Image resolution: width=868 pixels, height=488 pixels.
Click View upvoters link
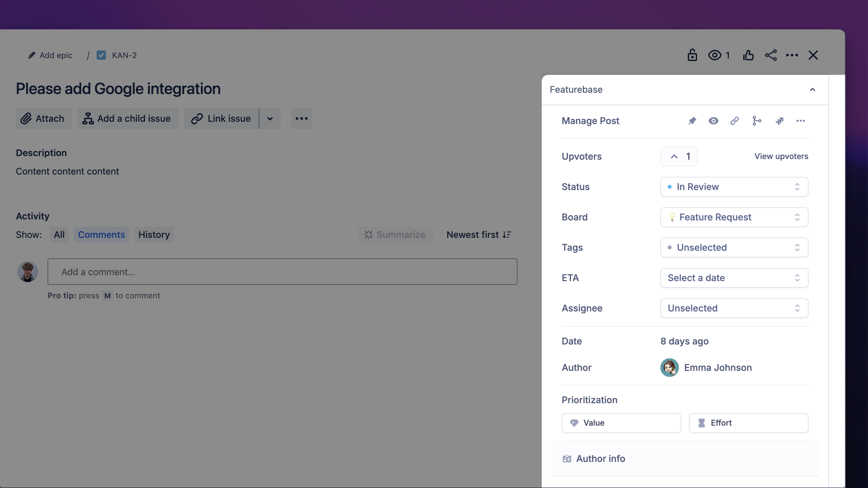click(781, 156)
